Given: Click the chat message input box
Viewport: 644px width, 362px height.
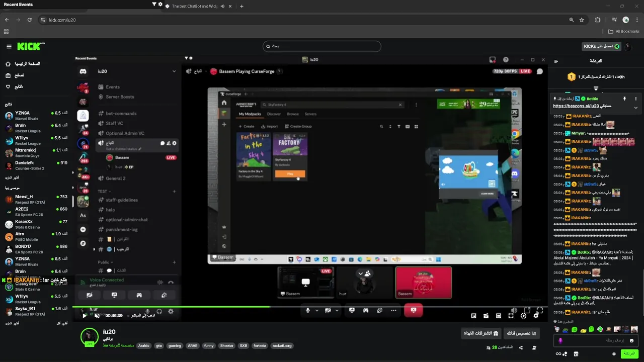Looking at the screenshot, I should pyautogui.click(x=597, y=340).
